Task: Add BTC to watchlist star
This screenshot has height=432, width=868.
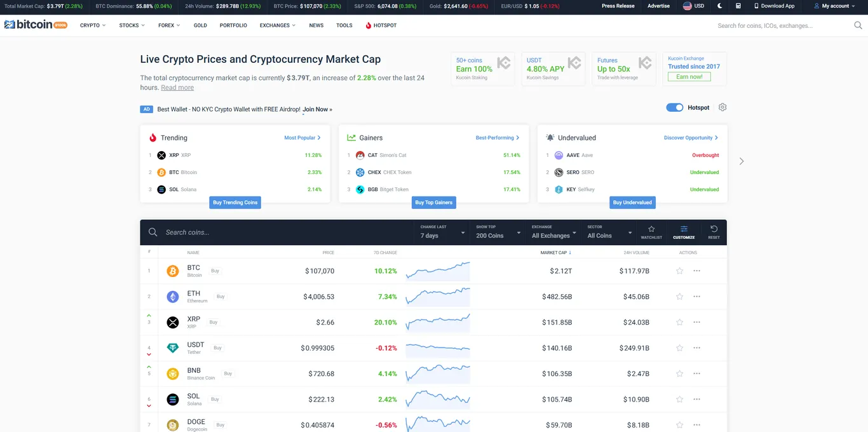Action: [679, 271]
